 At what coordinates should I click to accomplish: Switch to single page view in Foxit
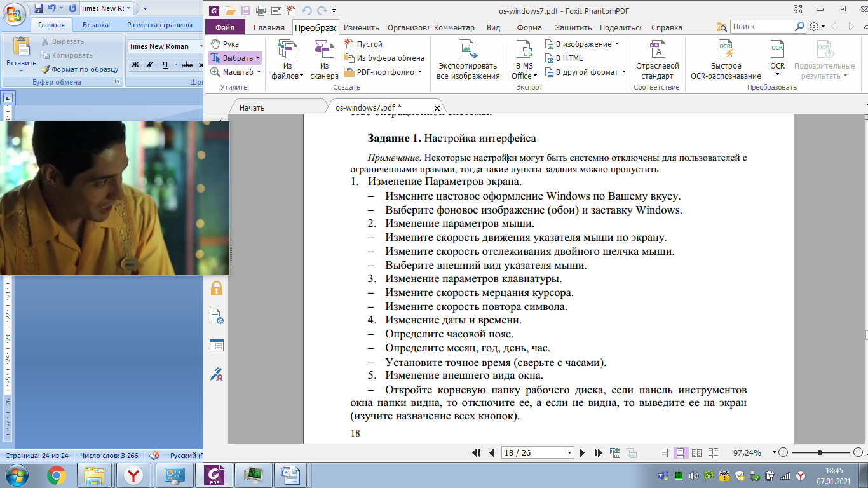pos(665,453)
